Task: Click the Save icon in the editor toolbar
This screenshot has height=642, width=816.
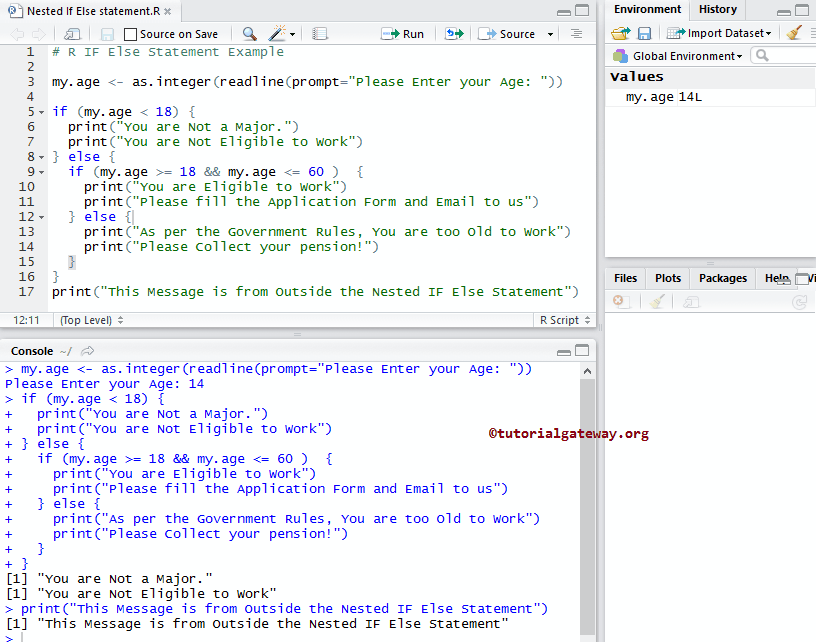Action: (105, 33)
